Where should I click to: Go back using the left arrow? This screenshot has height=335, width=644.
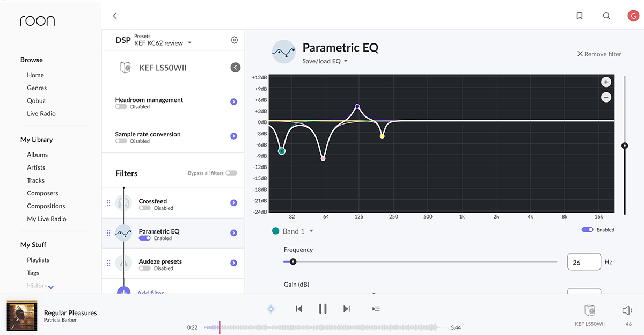(115, 16)
